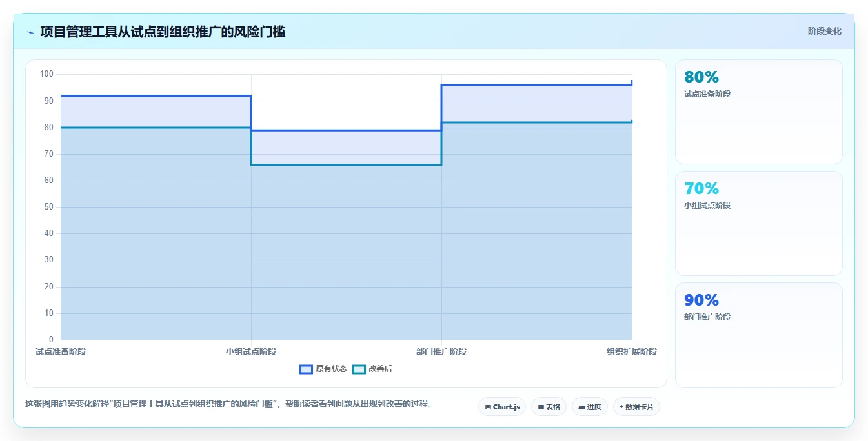
Task: Open the 90% 部门推广阶段 card
Action: coord(759,335)
